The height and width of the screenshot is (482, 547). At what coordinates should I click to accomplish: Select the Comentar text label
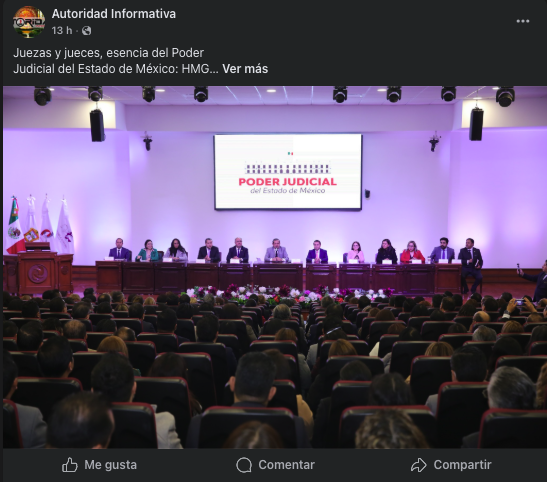pos(286,465)
